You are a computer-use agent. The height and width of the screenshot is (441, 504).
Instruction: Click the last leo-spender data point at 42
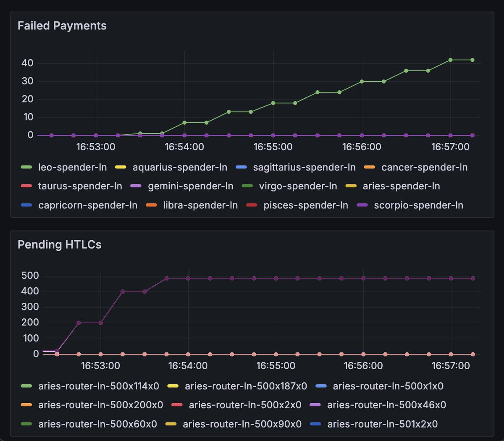472,60
